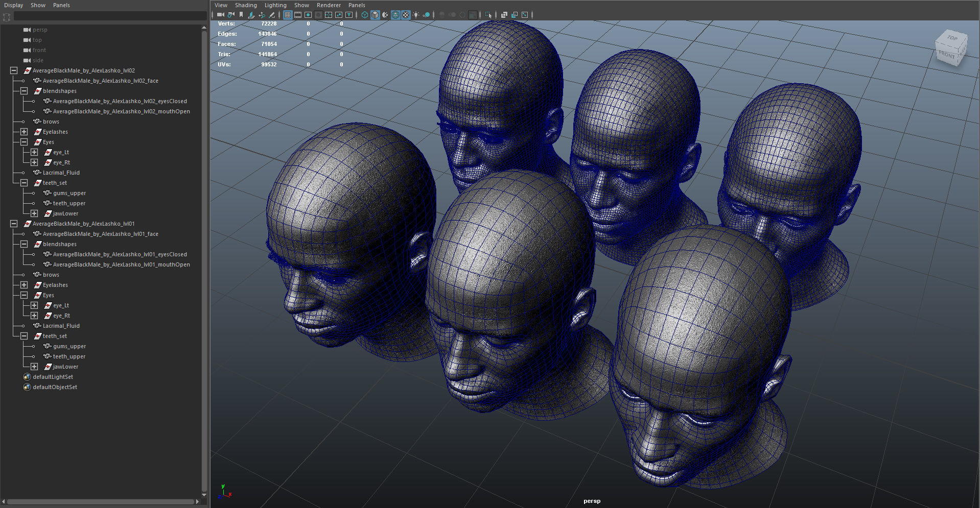Expand Eyelashes group under lvl02
Image resolution: width=980 pixels, height=508 pixels.
click(24, 132)
